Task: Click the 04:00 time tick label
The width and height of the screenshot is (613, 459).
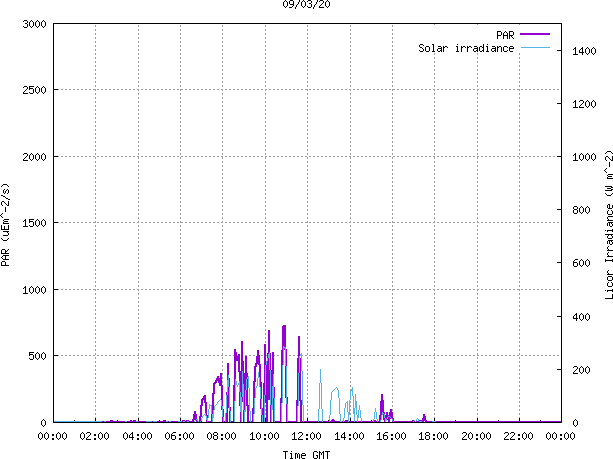Action: pos(137,436)
